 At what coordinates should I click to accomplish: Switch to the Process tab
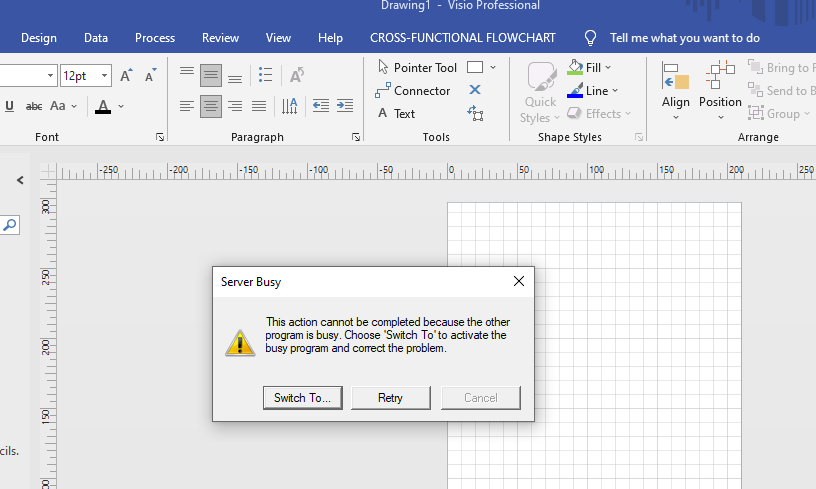(x=155, y=38)
